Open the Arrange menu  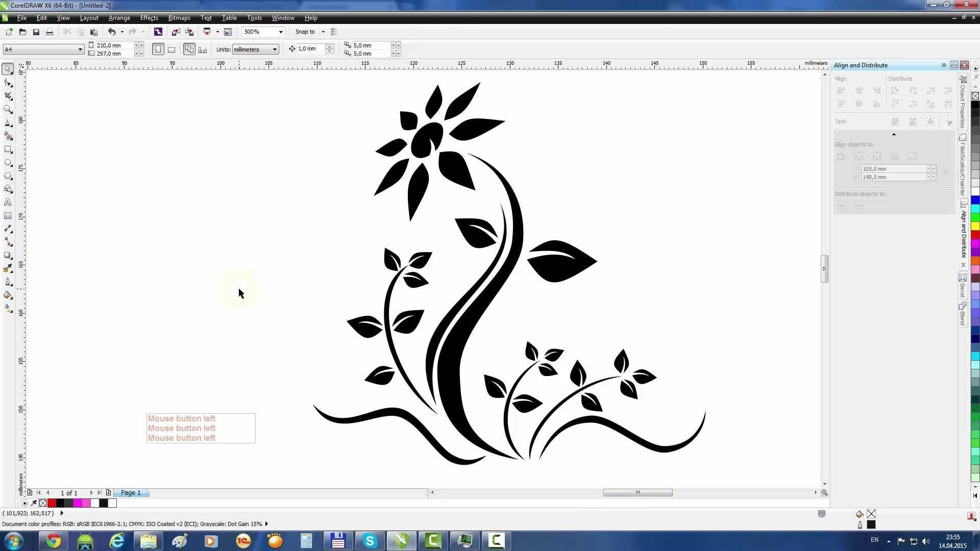[x=118, y=18]
